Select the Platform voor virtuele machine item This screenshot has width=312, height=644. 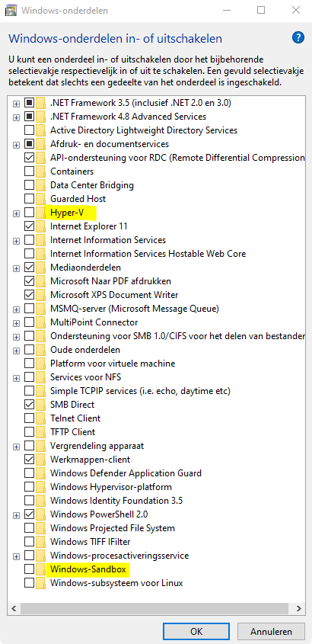[113, 364]
